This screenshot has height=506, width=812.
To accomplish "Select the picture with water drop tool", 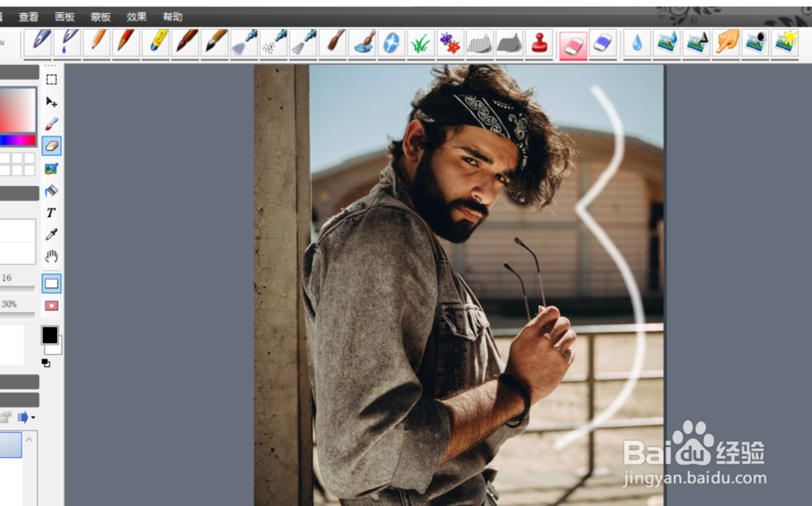I will point(667,44).
